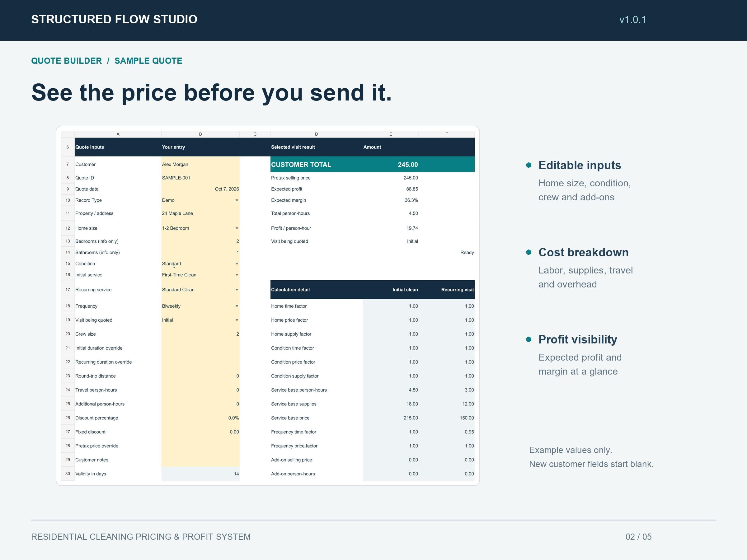Screen dimensions: 747x560
Task: Select row header 12
Action: pos(68,228)
